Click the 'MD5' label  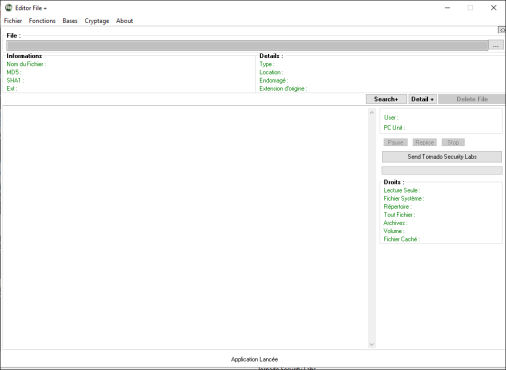pos(13,72)
